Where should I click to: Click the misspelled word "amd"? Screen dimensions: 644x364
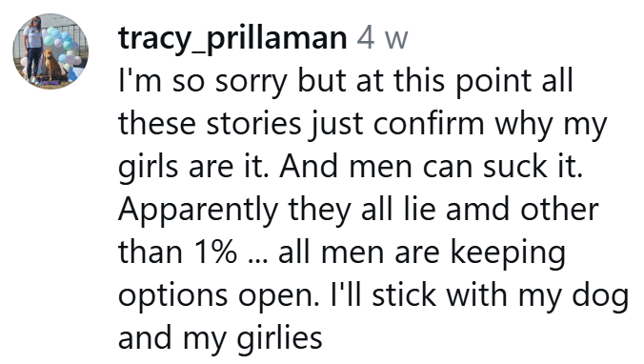click(477, 210)
